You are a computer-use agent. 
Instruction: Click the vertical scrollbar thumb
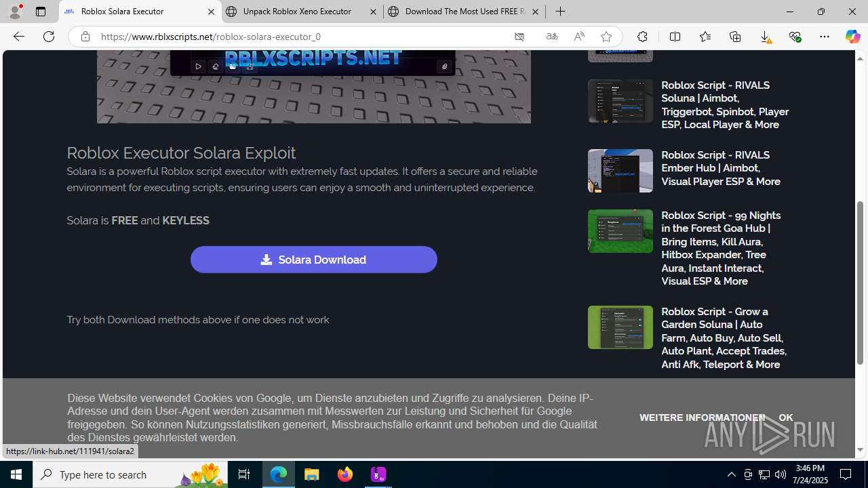(861, 283)
